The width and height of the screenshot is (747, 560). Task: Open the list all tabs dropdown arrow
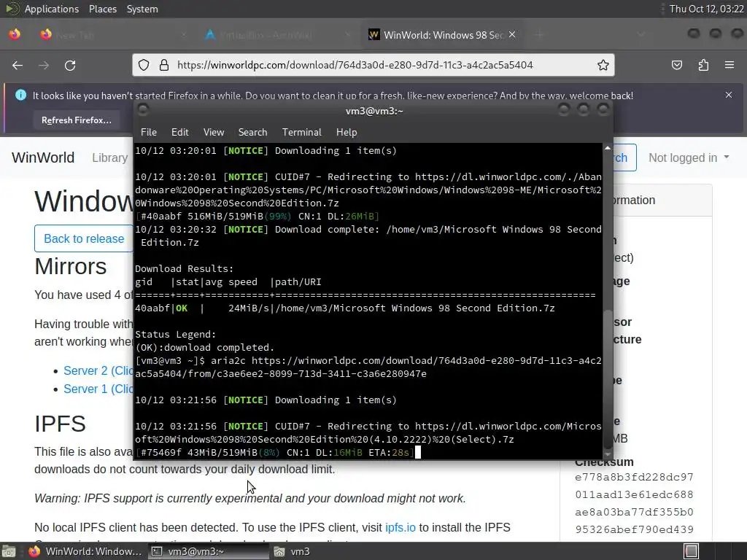641,34
